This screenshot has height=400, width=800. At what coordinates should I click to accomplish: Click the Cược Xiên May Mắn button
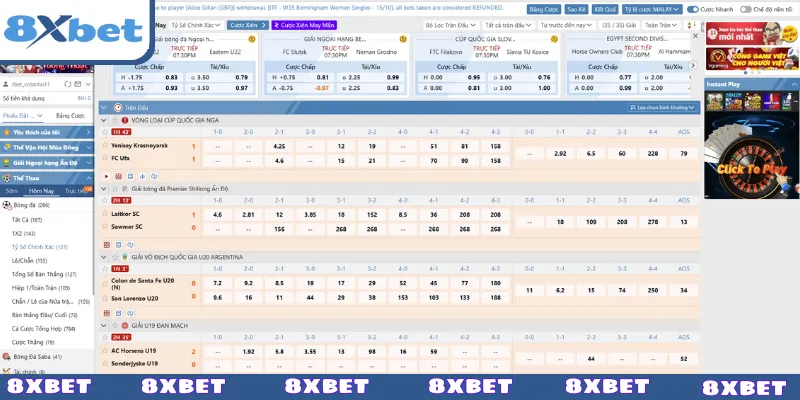(x=304, y=25)
